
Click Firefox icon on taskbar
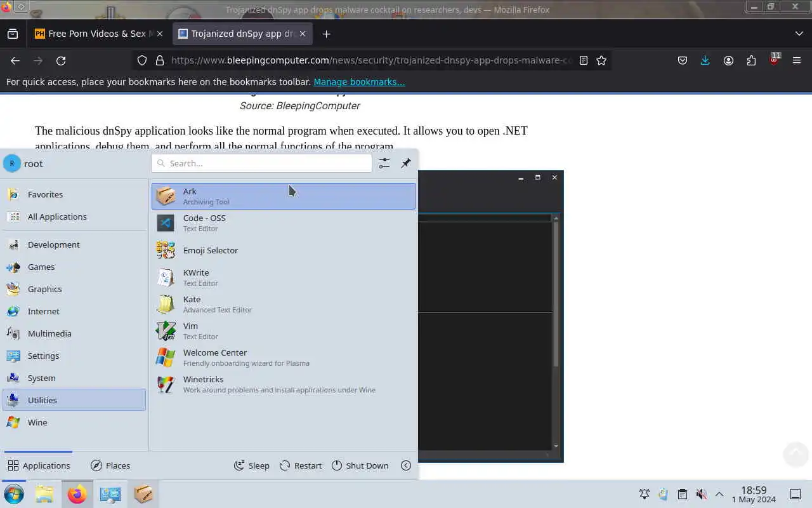click(77, 494)
